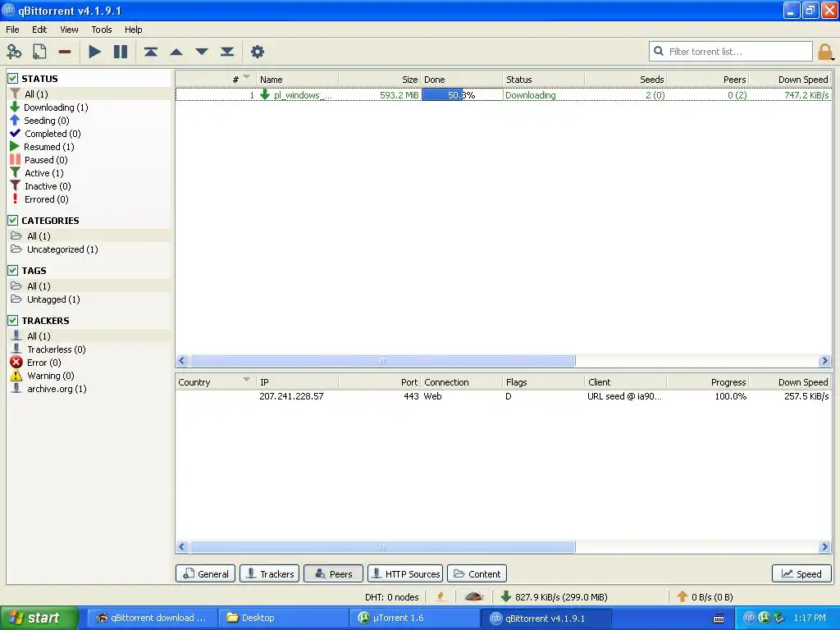Sort torrents by the # column header
This screenshot has width=840, height=630.
click(x=216, y=80)
